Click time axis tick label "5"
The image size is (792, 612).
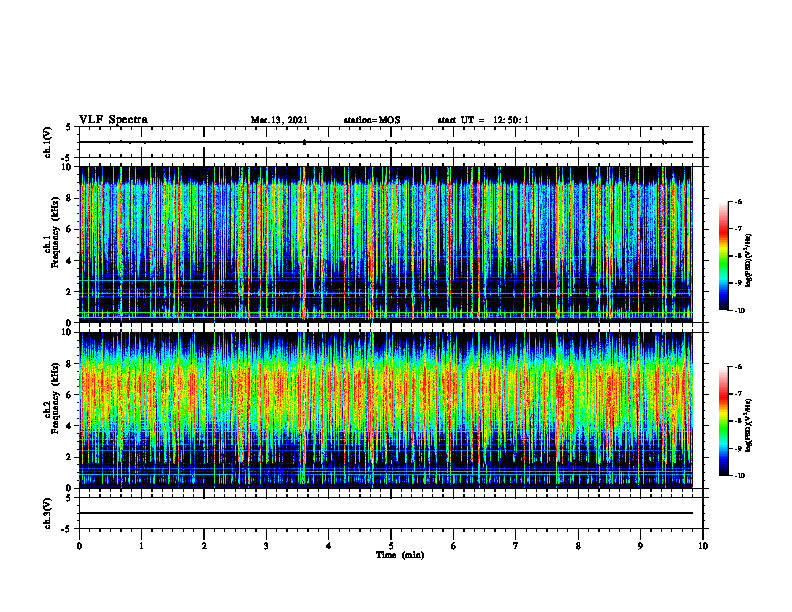tap(391, 546)
